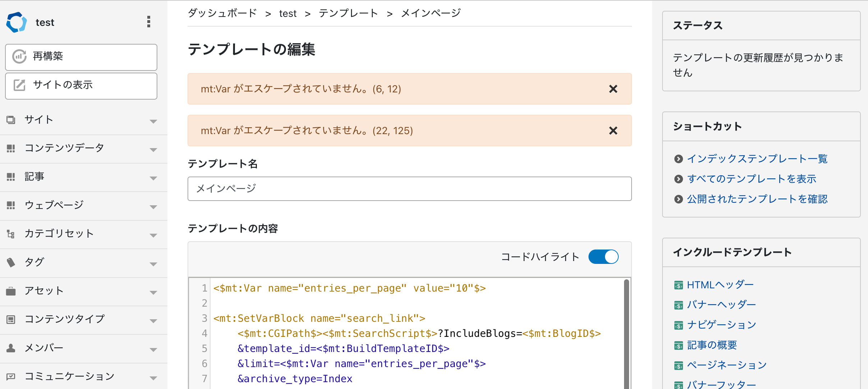Click the コミュニケーション comment icon
The image size is (868, 389).
coord(11,376)
